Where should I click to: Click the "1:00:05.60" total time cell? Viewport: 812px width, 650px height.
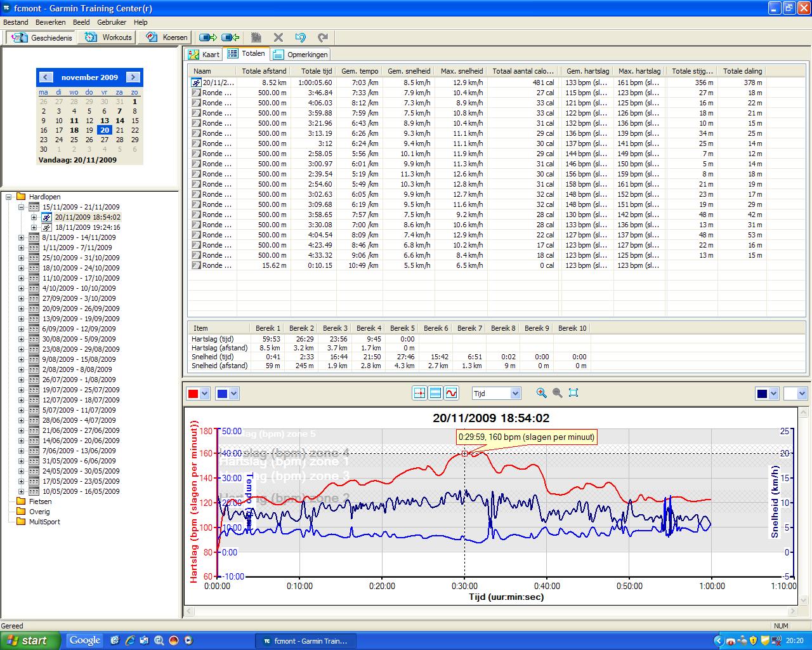point(316,83)
